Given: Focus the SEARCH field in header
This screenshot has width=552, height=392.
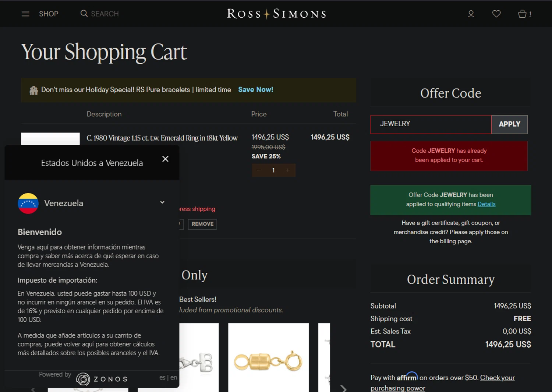Looking at the screenshot, I should pyautogui.click(x=105, y=14).
